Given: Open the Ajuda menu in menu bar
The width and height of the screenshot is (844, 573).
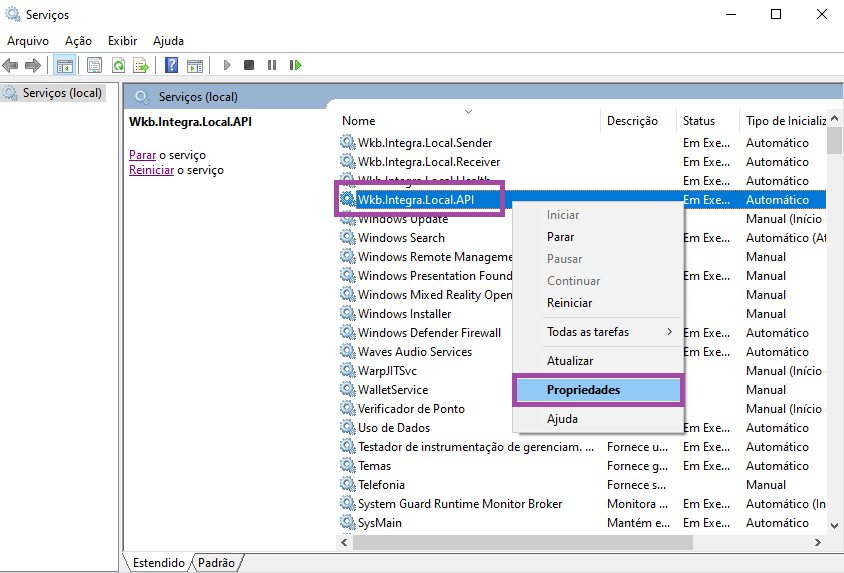Looking at the screenshot, I should click(168, 41).
